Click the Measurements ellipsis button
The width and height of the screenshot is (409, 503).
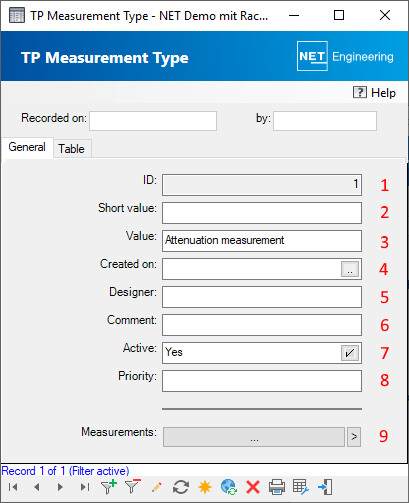pos(254,437)
